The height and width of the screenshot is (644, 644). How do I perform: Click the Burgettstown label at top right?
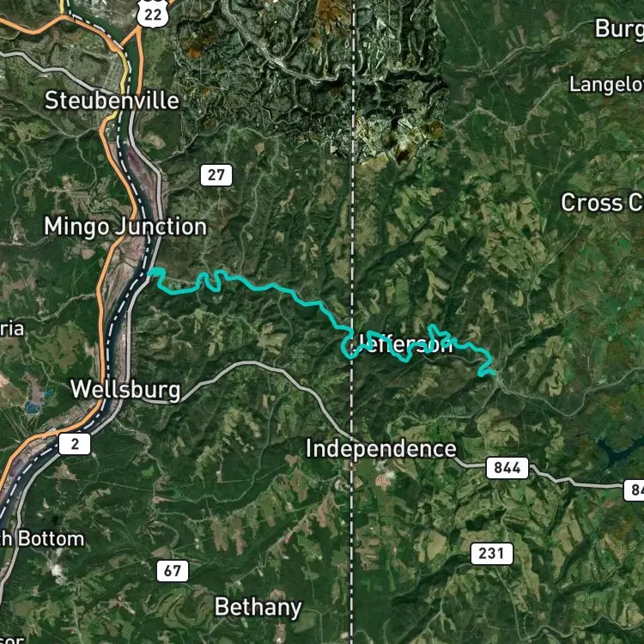[x=619, y=29]
